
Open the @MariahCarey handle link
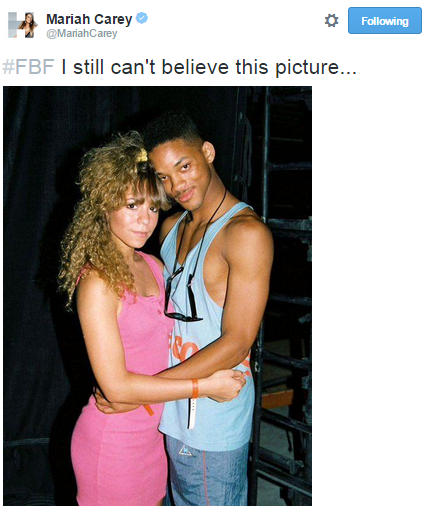82,34
